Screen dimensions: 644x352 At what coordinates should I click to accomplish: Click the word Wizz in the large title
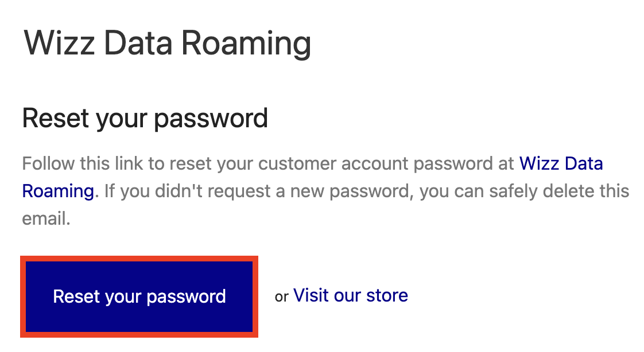pos(59,42)
